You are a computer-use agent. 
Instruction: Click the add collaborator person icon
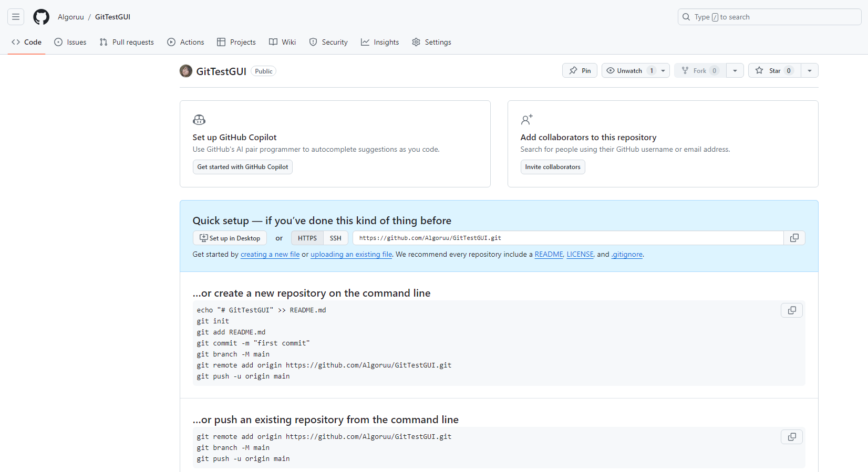click(x=527, y=120)
